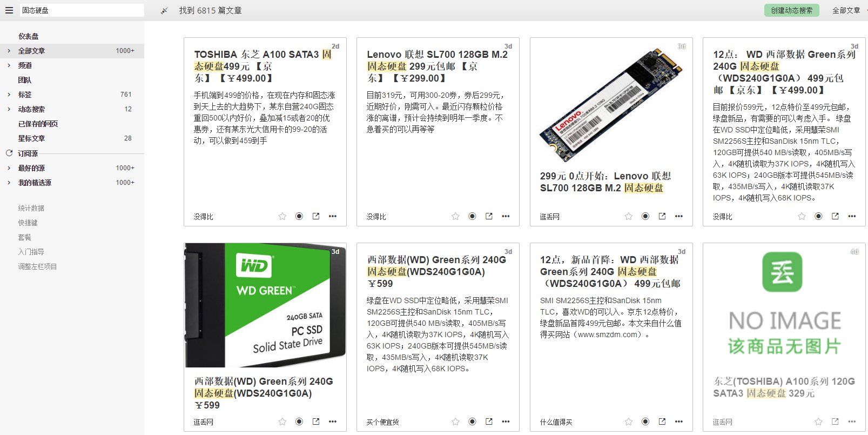Screen dimensions: 868x435
Task: Show more options for Lenovo SL700 299元包邮 card
Action: [x=506, y=216]
